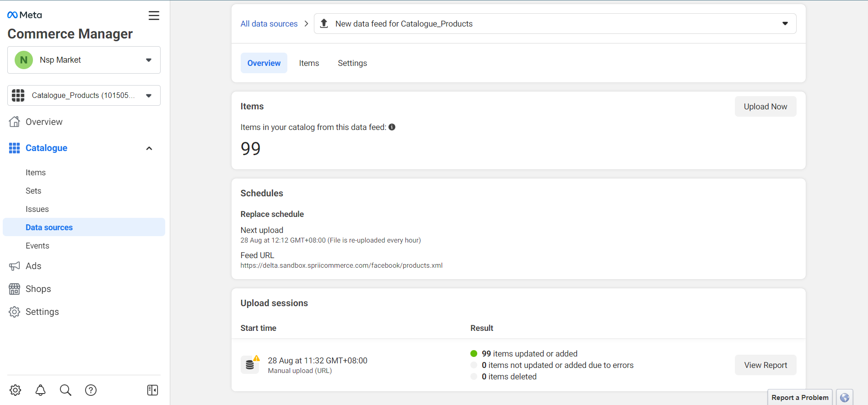The image size is (868, 405).
Task: Click the info icon beside data feed items
Action: 392,127
